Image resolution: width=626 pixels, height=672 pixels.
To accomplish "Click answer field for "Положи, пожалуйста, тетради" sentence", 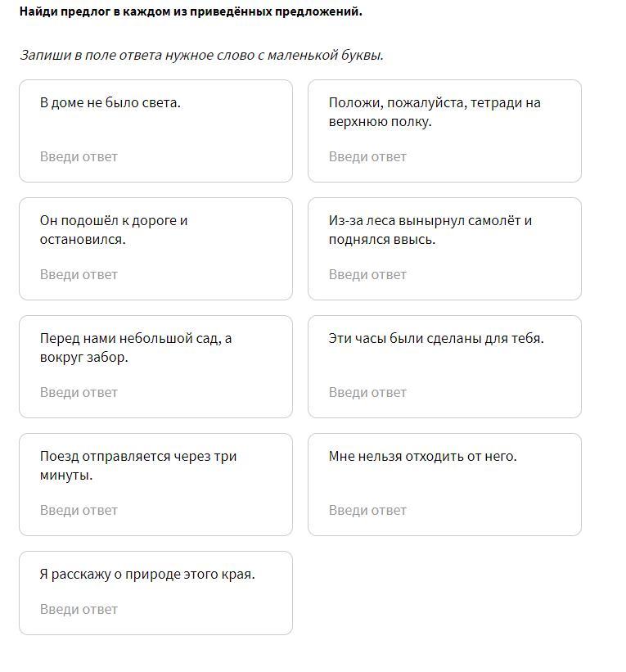I will pos(444,156).
